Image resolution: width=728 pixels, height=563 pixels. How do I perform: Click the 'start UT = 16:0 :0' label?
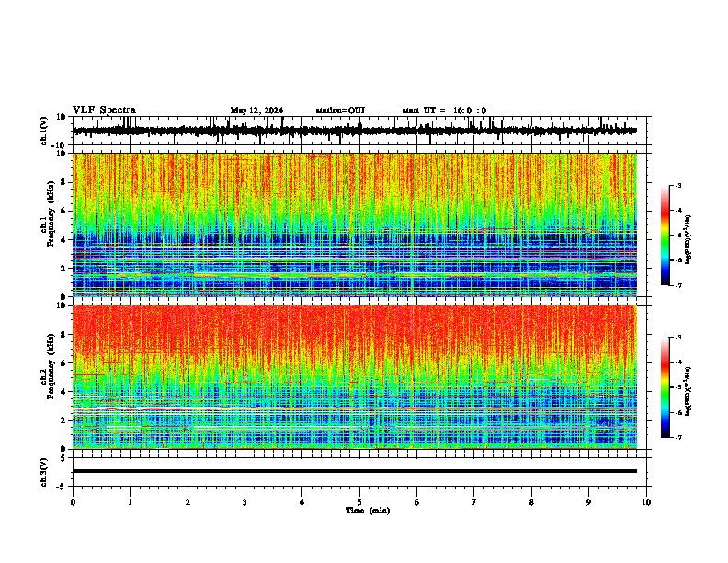pyautogui.click(x=444, y=110)
